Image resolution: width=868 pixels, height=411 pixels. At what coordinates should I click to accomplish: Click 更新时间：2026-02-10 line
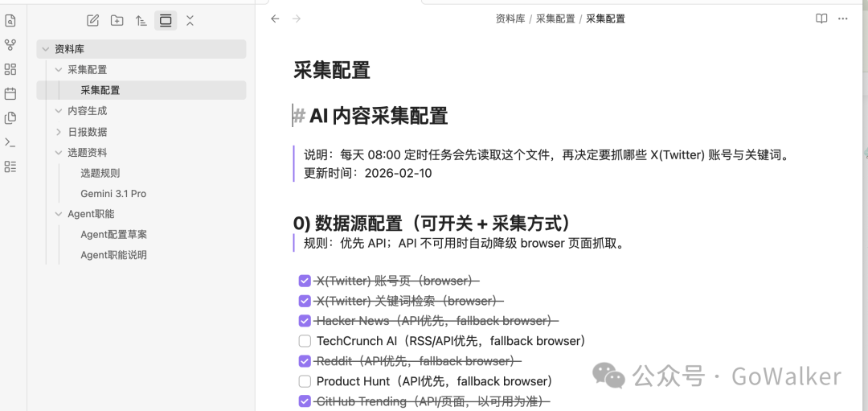(x=367, y=173)
